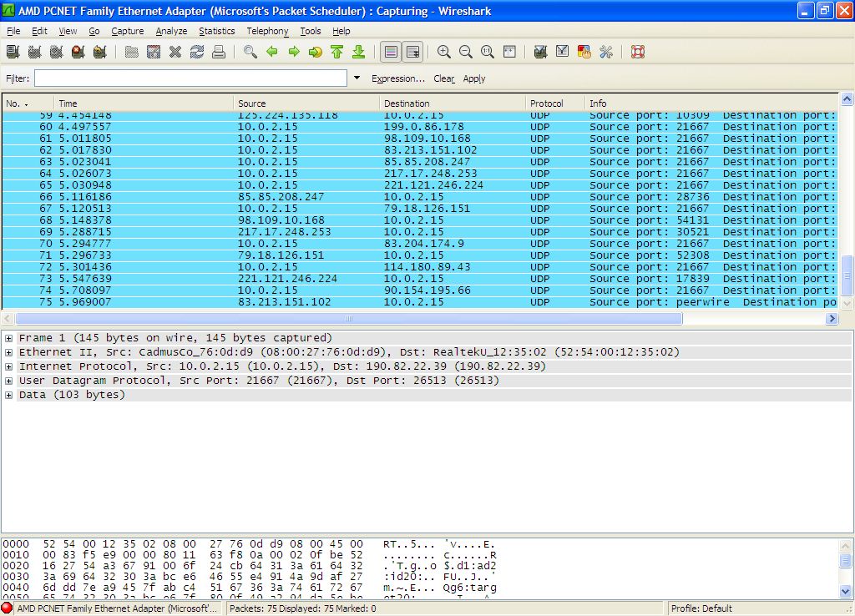Click the Expression... button

pos(398,78)
